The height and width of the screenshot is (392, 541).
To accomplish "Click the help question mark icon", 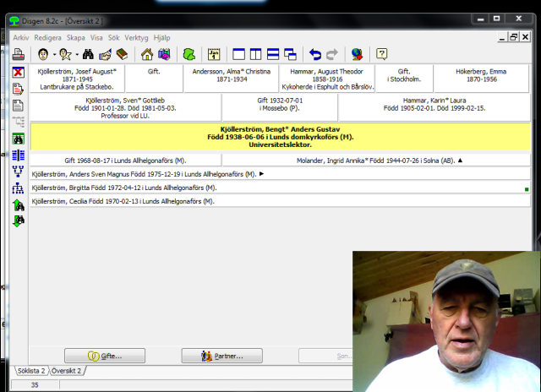I will [x=382, y=54].
